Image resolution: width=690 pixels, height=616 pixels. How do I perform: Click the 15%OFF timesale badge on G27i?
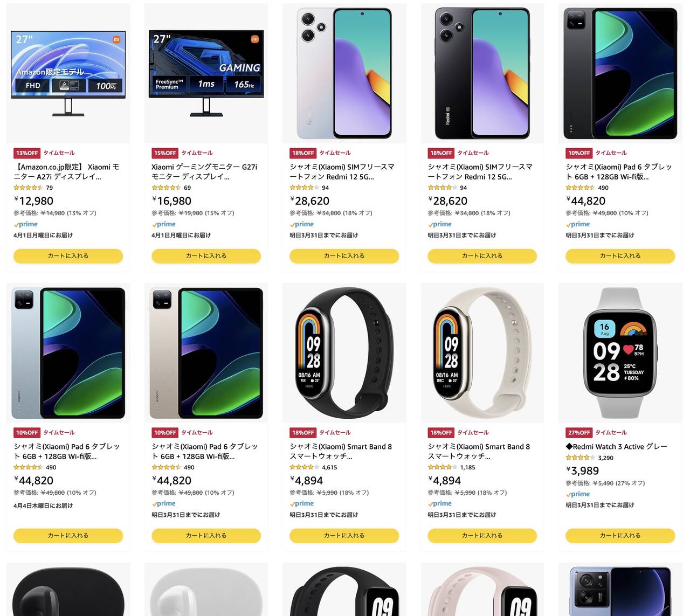tap(164, 153)
